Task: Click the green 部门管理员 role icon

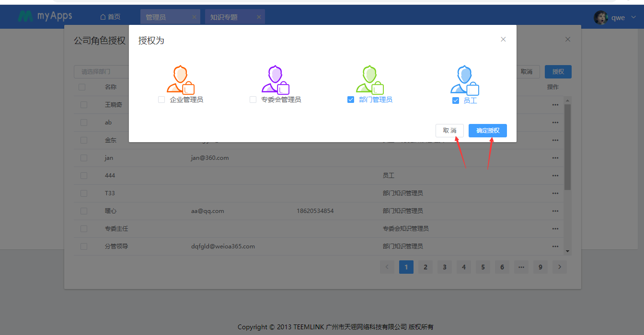Action: coord(370,79)
